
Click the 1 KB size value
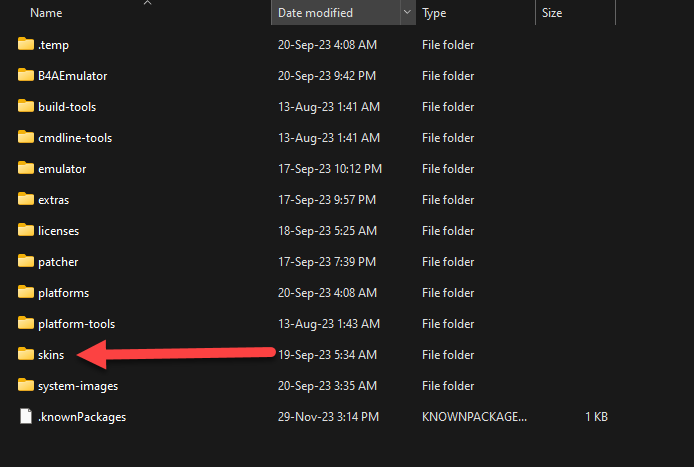(x=596, y=417)
